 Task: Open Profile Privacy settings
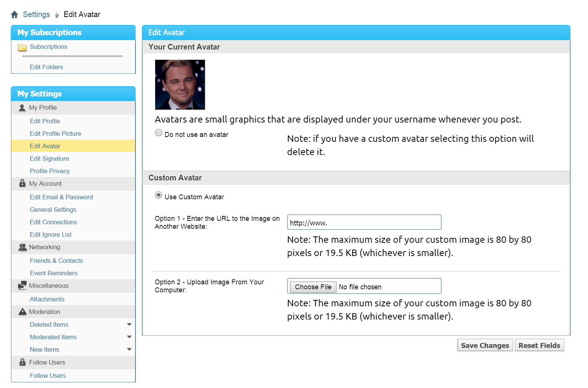[50, 171]
